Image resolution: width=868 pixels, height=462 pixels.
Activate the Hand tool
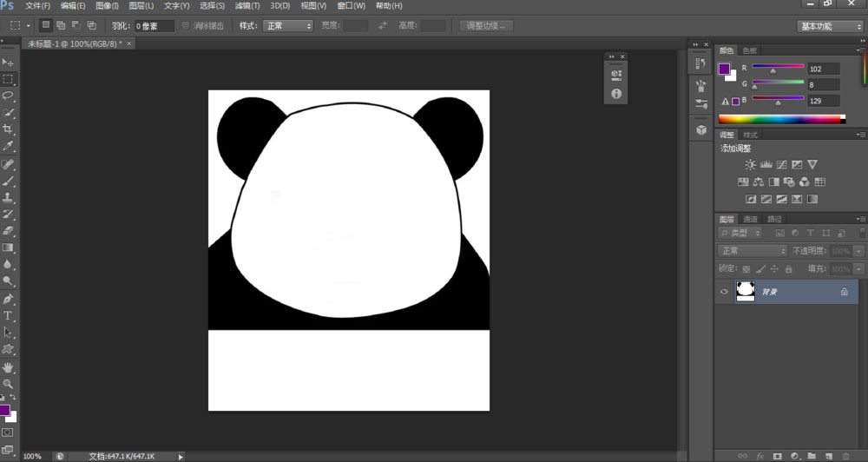(x=8, y=367)
